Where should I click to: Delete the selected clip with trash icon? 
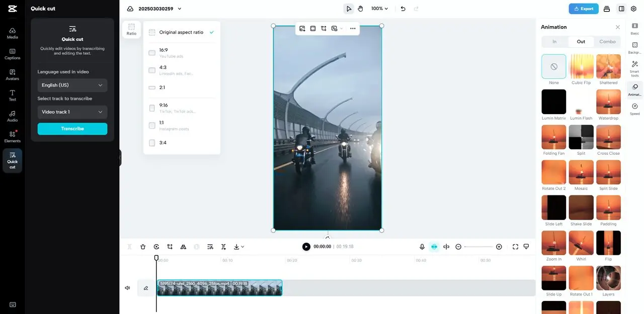143,247
